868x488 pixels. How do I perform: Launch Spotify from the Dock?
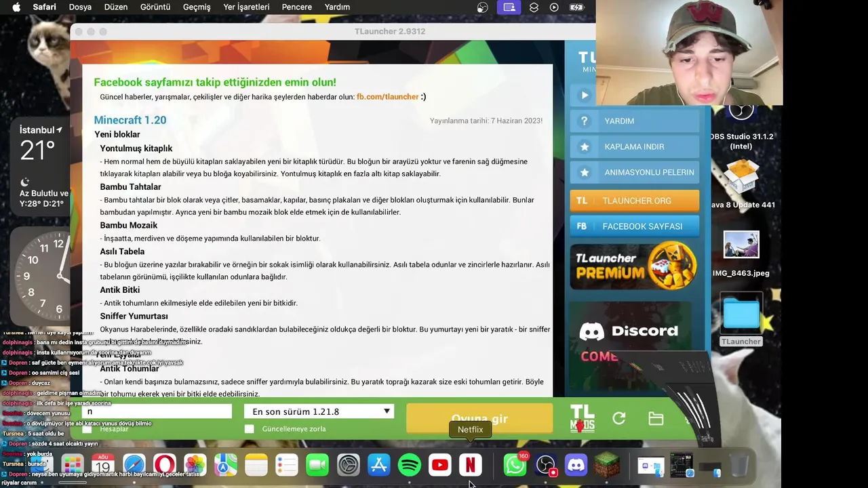click(409, 465)
